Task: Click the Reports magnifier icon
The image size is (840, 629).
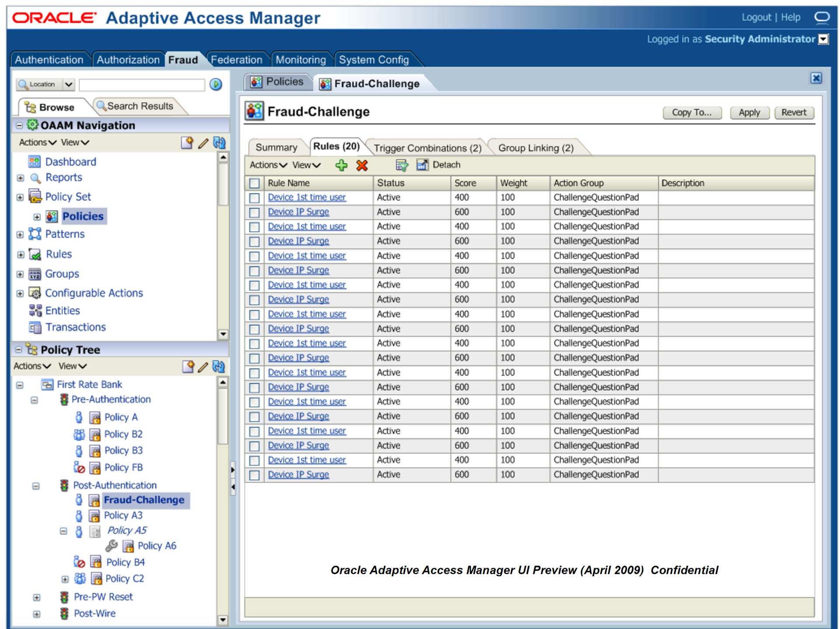Action: 35,178
